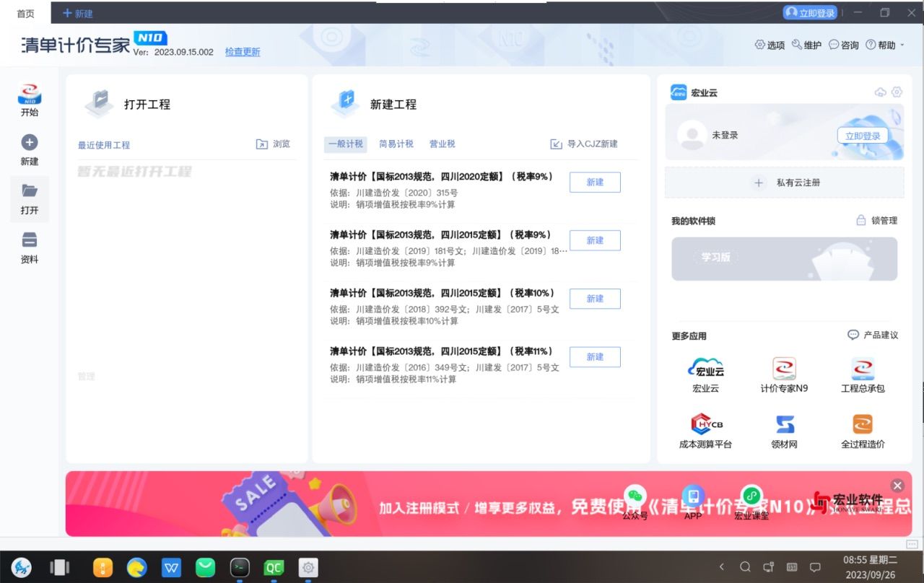Click 私有云注册
The image size is (924, 583).
(x=785, y=183)
